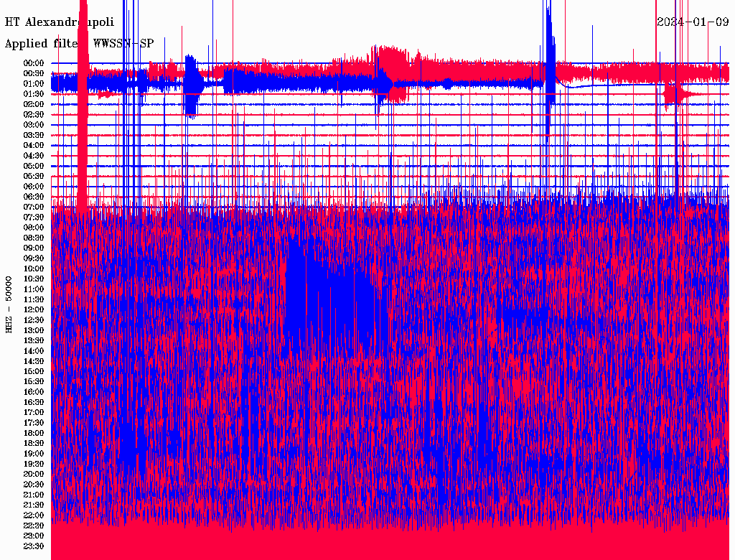This screenshot has width=735, height=560.
Task: Click the 09:30 time label
Action: (34, 258)
